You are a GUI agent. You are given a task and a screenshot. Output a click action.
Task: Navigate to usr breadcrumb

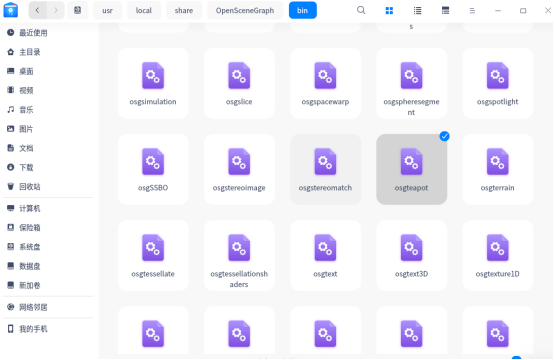point(107,10)
